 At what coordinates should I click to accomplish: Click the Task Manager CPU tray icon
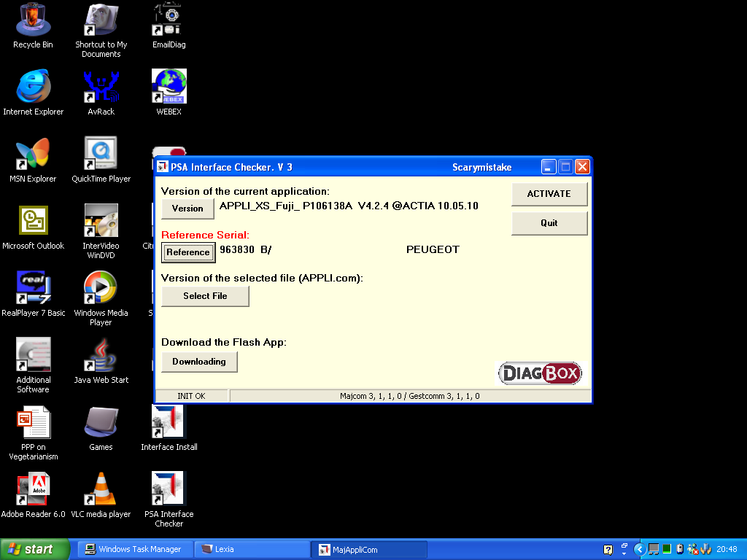tap(667, 549)
